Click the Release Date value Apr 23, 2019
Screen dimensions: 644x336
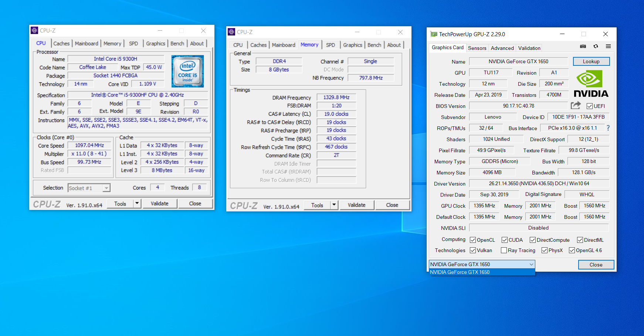pyautogui.click(x=488, y=95)
